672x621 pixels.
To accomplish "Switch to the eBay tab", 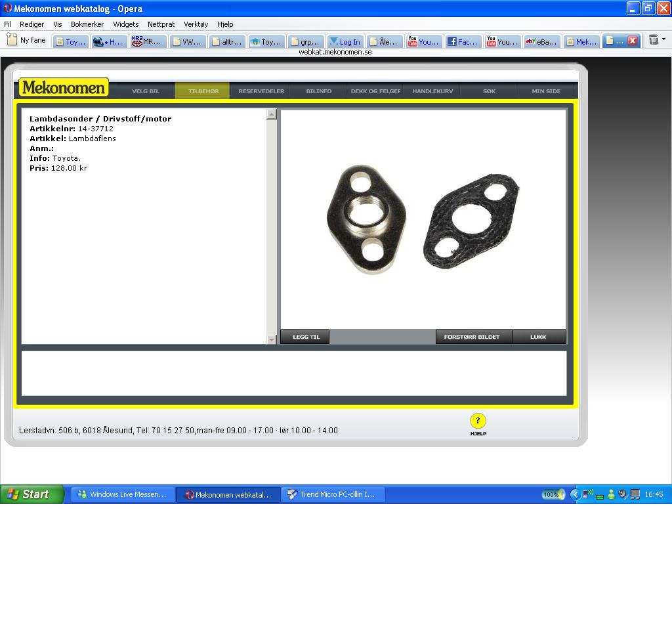I will point(541,41).
